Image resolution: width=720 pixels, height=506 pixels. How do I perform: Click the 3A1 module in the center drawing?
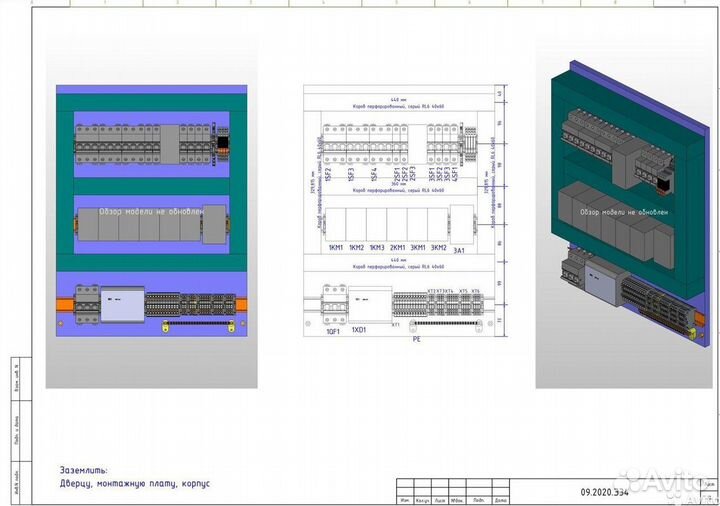tap(460, 222)
